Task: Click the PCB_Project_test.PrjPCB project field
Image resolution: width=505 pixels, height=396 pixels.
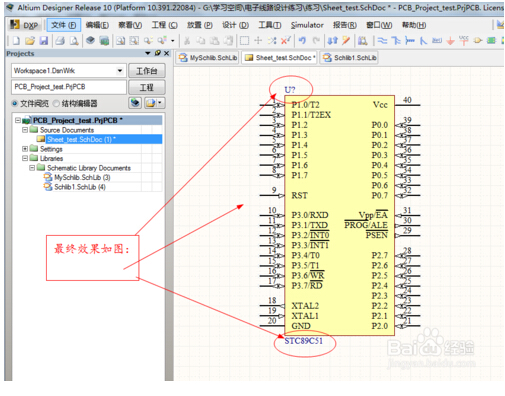Action: pos(69,87)
